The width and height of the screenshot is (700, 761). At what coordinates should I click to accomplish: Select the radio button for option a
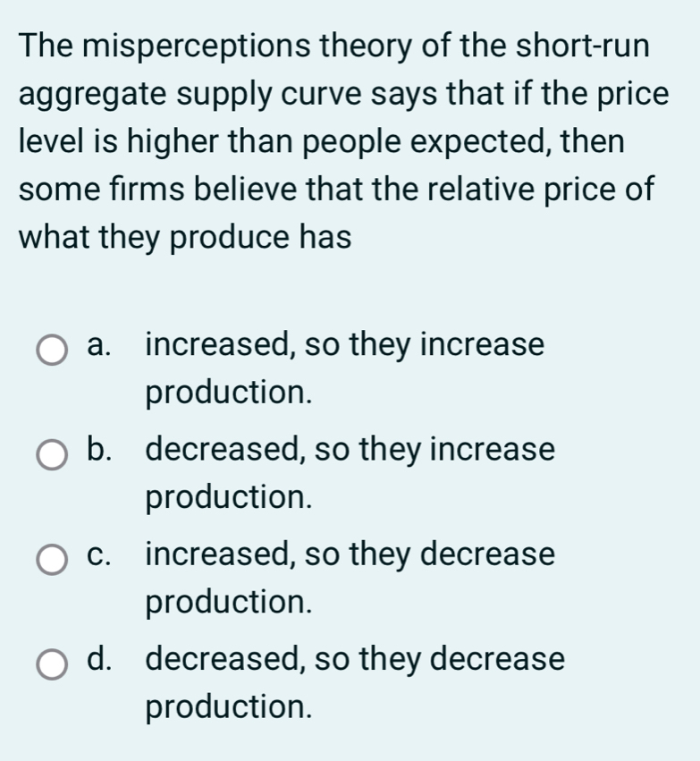pyautogui.click(x=53, y=350)
